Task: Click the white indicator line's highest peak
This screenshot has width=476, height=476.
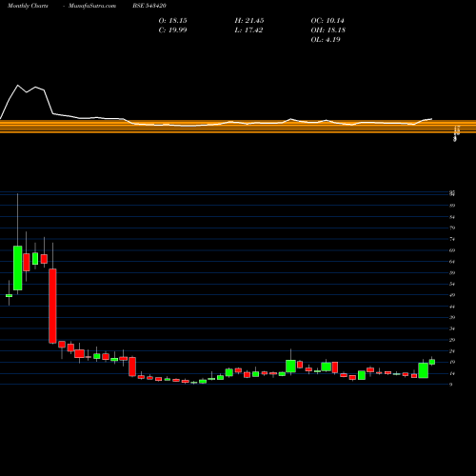Action: coord(17,85)
